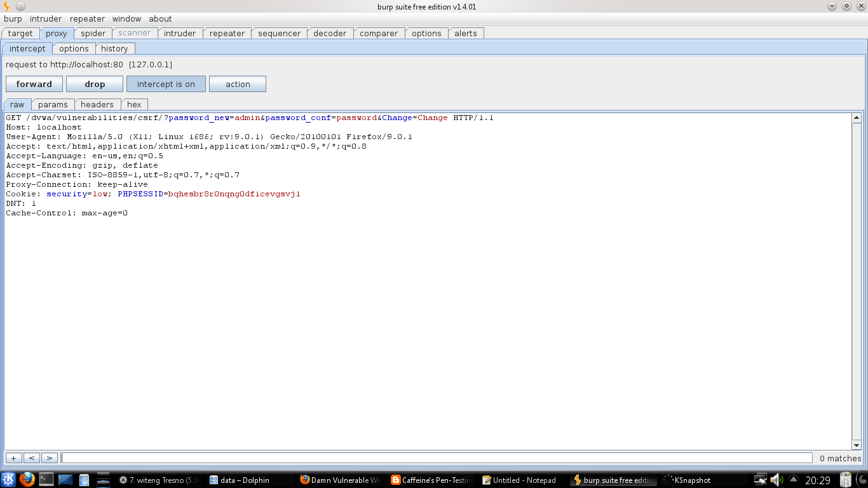
Task: Open the repeater menu in menu bar
Action: 88,19
